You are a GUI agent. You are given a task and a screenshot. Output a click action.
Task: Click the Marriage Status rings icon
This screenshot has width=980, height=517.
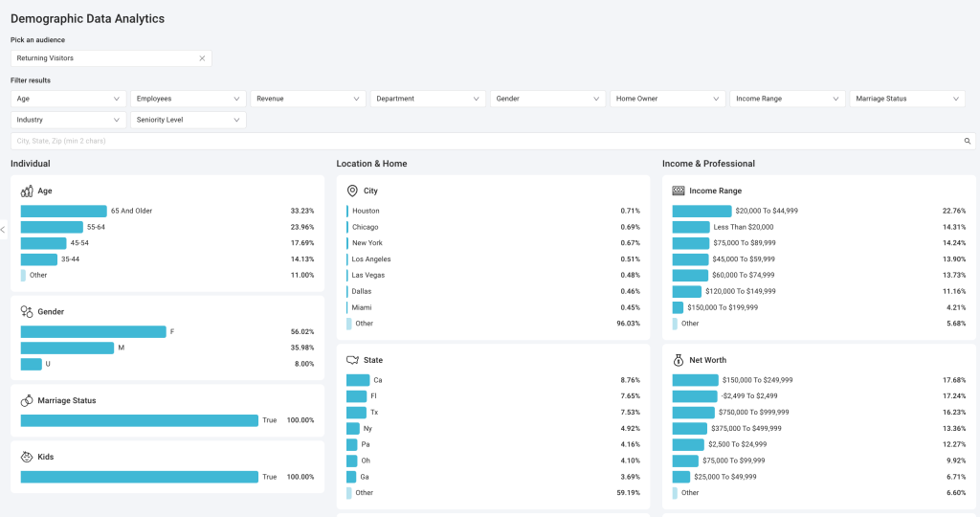click(27, 401)
